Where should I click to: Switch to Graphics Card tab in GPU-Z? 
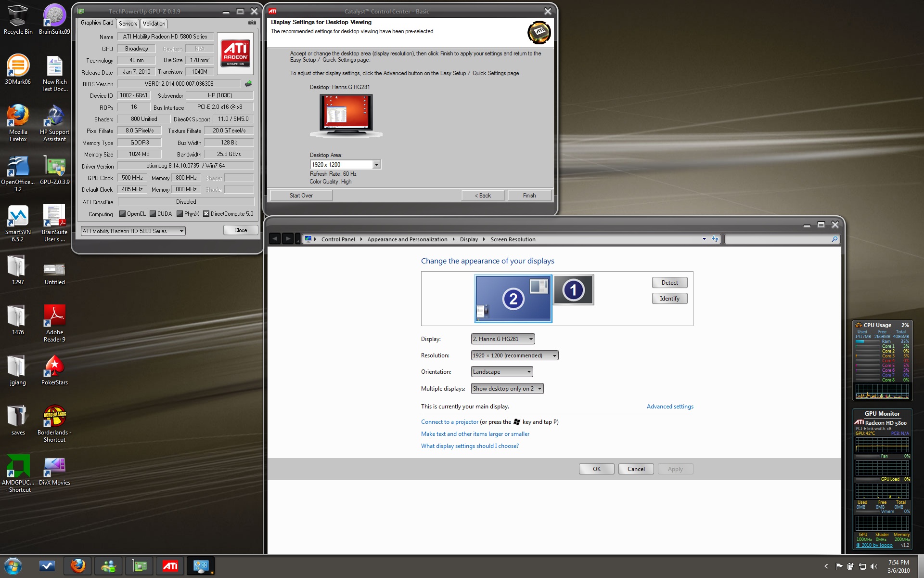97,23
